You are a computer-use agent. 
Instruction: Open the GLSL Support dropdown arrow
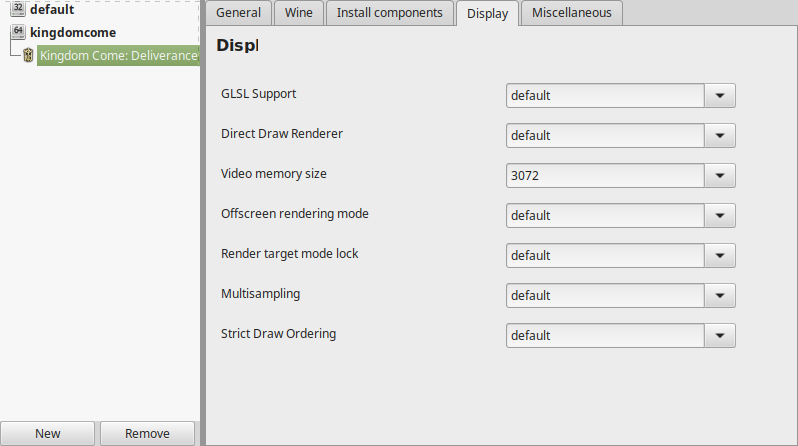click(720, 96)
